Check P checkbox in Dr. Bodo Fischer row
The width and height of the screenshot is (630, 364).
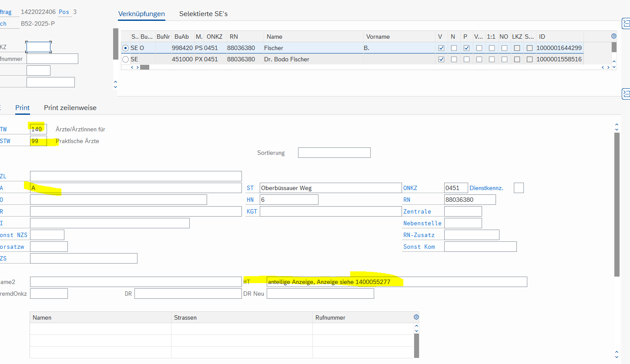click(x=466, y=59)
